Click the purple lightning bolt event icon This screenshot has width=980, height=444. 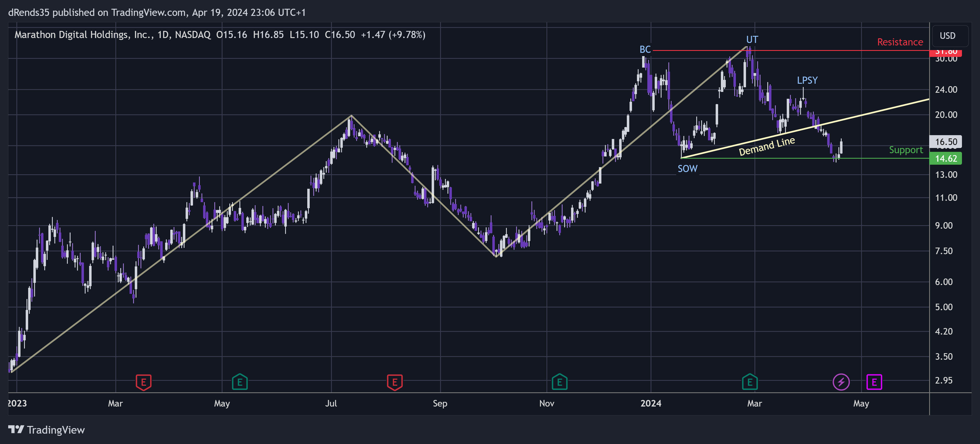click(841, 382)
